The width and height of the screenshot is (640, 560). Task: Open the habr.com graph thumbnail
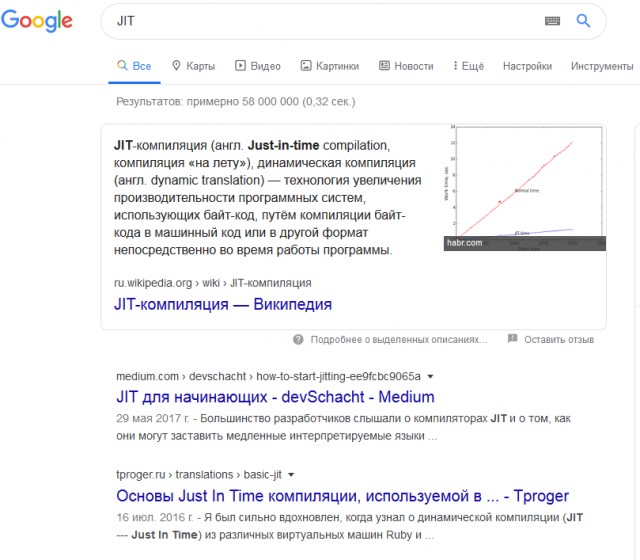(x=525, y=188)
